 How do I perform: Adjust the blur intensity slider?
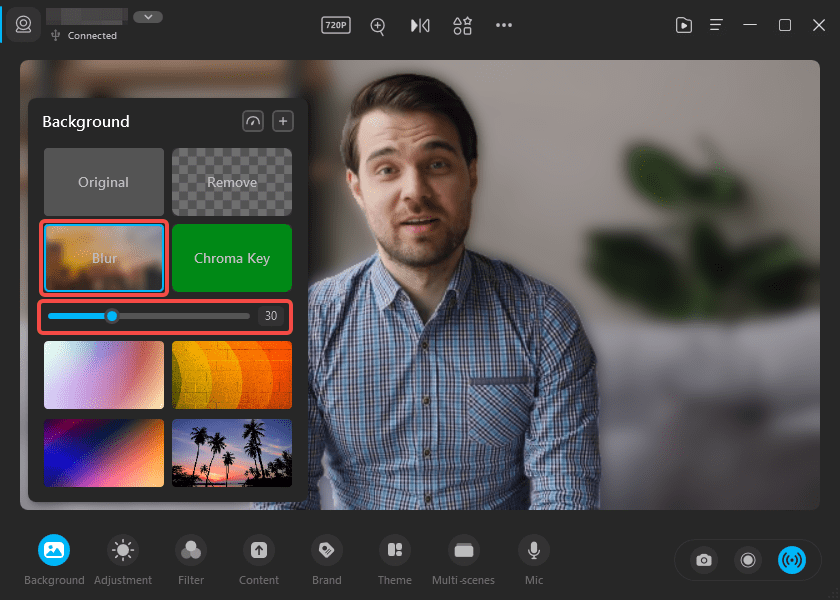pos(111,315)
